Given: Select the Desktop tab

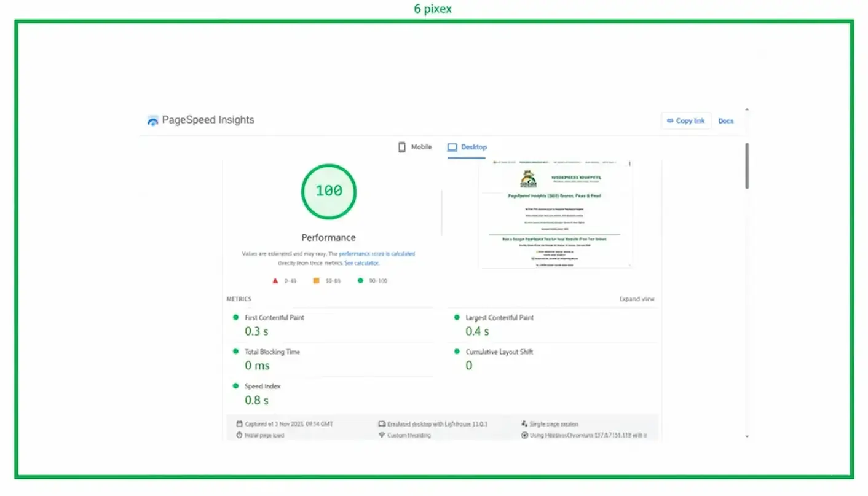Looking at the screenshot, I should pos(467,148).
